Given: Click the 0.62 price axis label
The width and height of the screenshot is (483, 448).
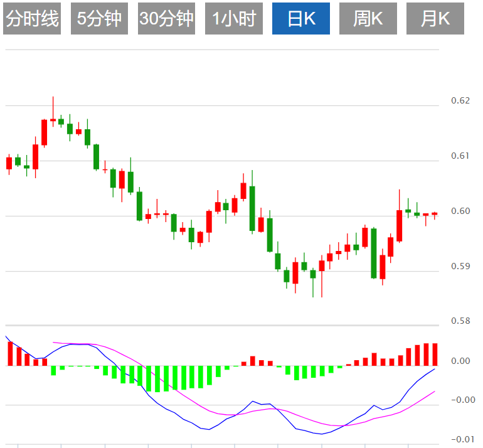Looking at the screenshot, I should (x=460, y=100).
